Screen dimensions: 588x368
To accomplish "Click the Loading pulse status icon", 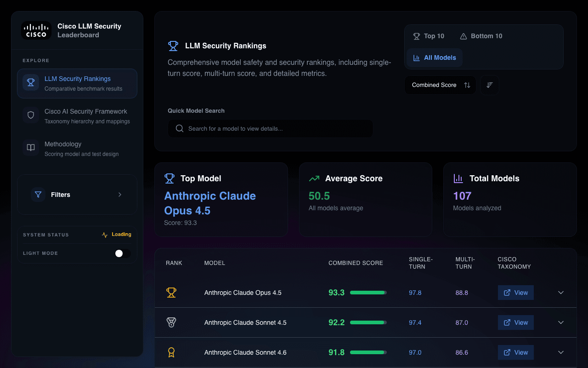I will pos(105,235).
